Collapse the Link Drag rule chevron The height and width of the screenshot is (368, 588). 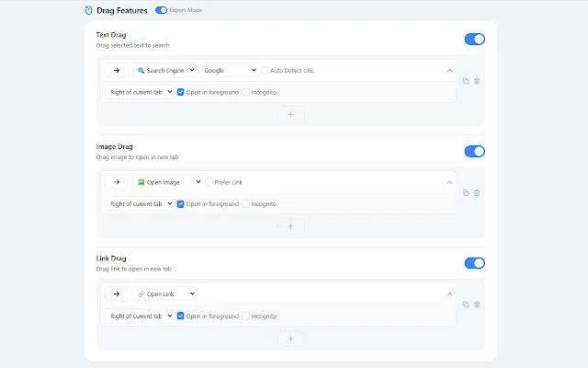(x=449, y=294)
